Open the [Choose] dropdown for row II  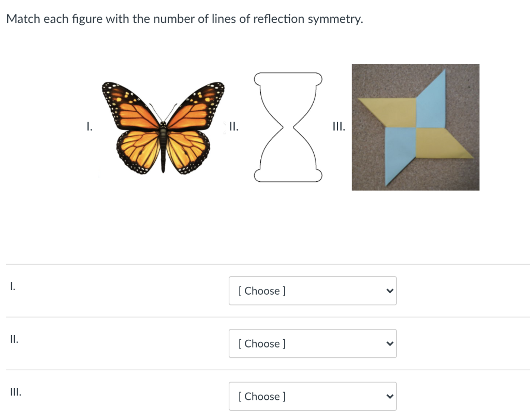(x=312, y=343)
